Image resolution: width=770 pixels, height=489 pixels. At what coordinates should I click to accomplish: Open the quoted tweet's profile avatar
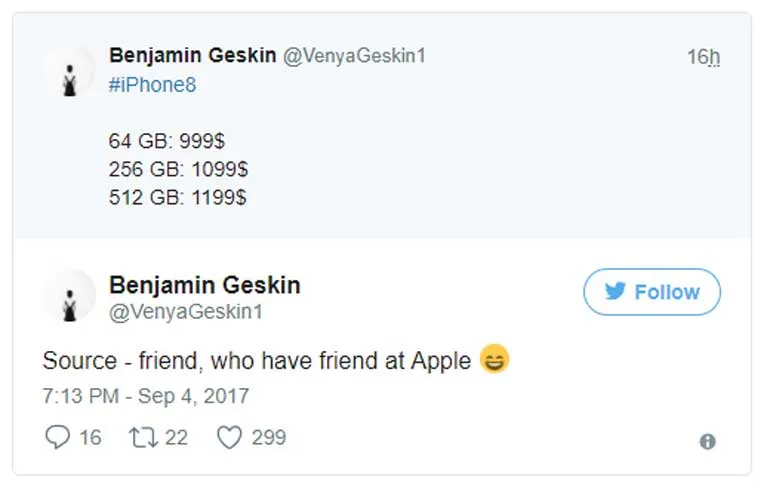pyautogui.click(x=71, y=72)
